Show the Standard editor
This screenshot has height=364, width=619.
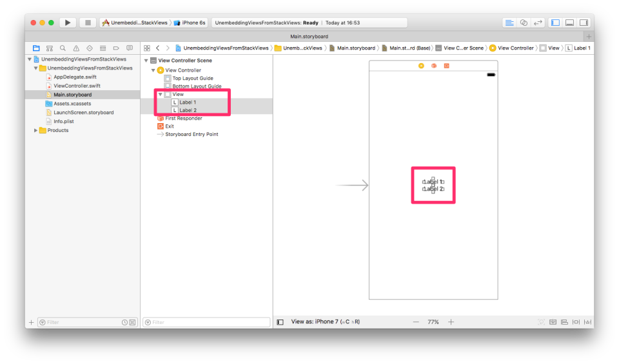[x=509, y=23]
